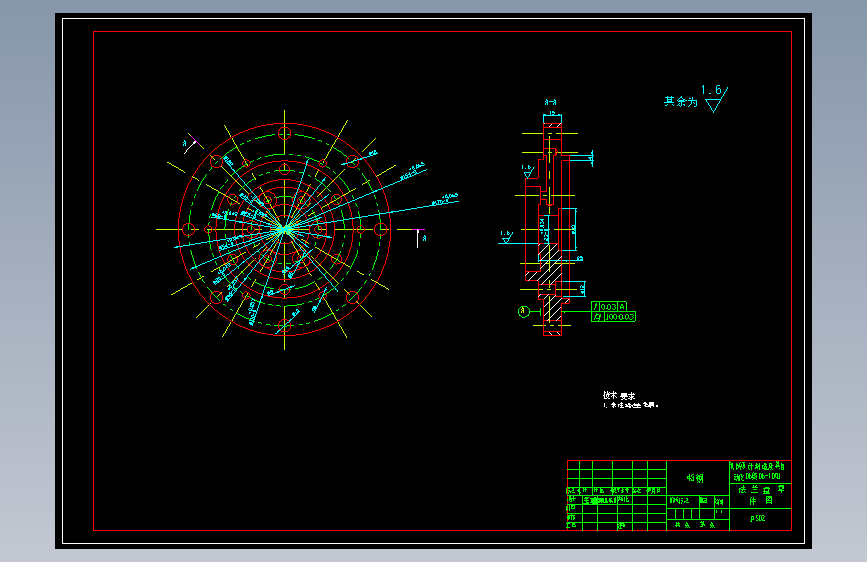Select the '其余为' roughness note text
Viewport: 867px width, 562px height.
point(681,102)
